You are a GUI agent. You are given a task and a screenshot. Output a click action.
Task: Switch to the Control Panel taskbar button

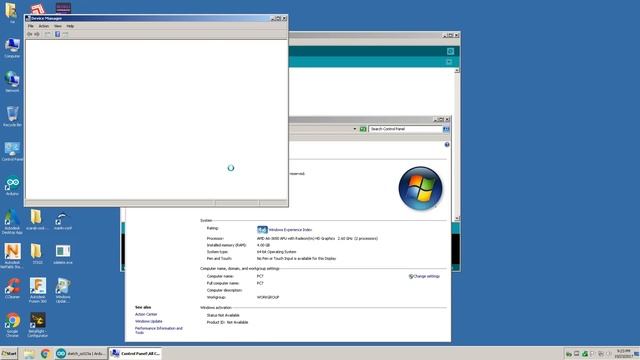[136, 353]
